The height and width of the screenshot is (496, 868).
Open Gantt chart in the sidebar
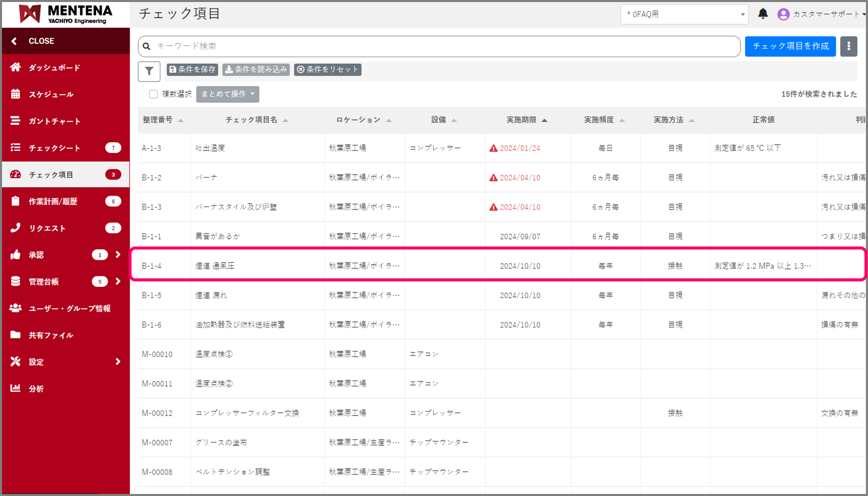point(54,121)
